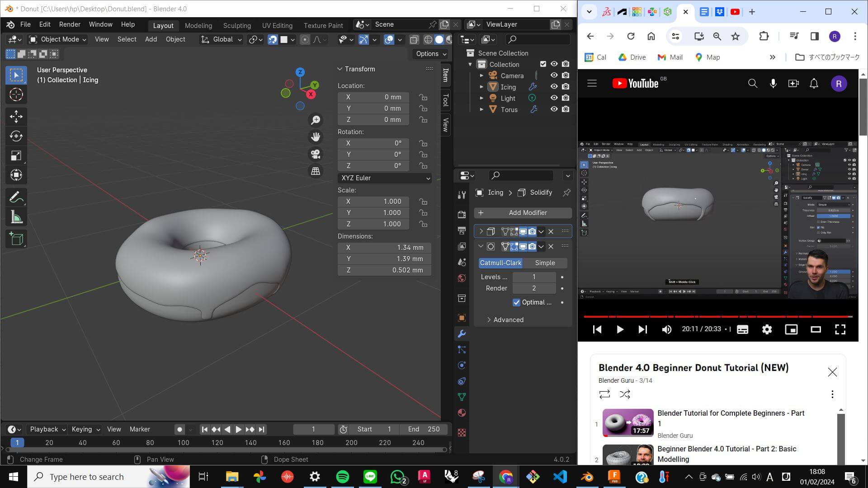Open YouTube notifications bell
Image resolution: width=868 pixels, height=488 pixels.
pos(814,84)
